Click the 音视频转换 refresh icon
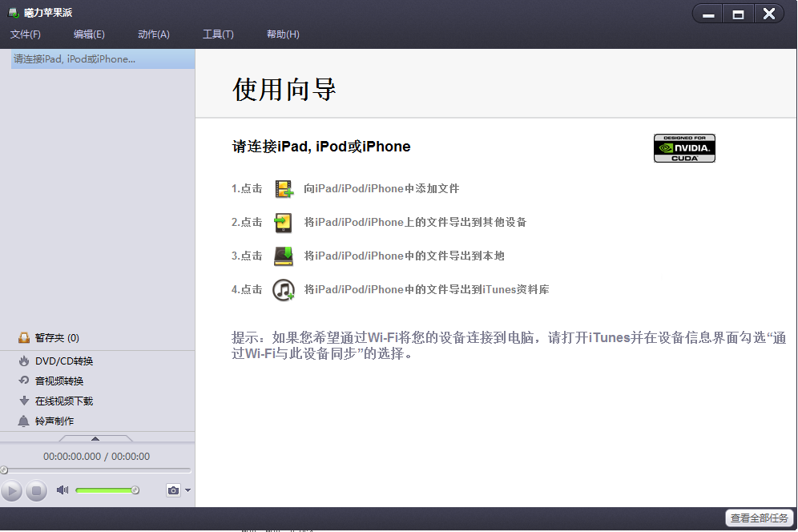The image size is (798, 532). 24,381
